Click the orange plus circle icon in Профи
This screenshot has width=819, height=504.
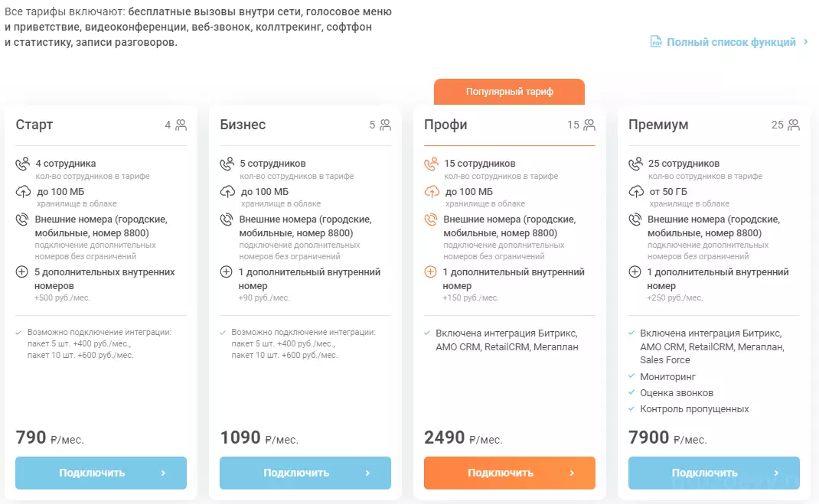tap(430, 272)
